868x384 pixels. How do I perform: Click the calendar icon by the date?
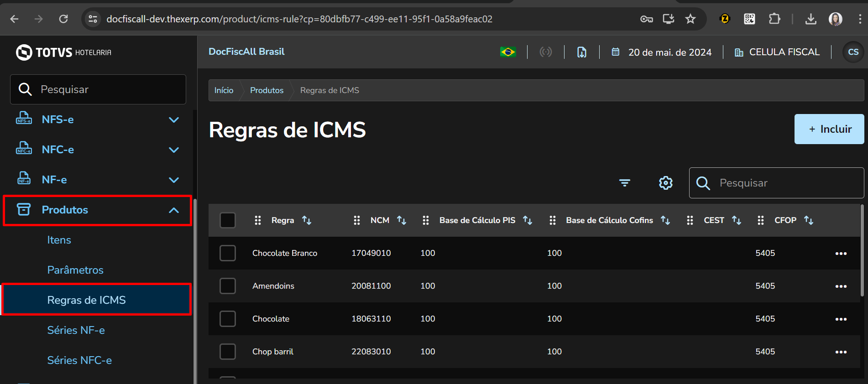point(616,52)
